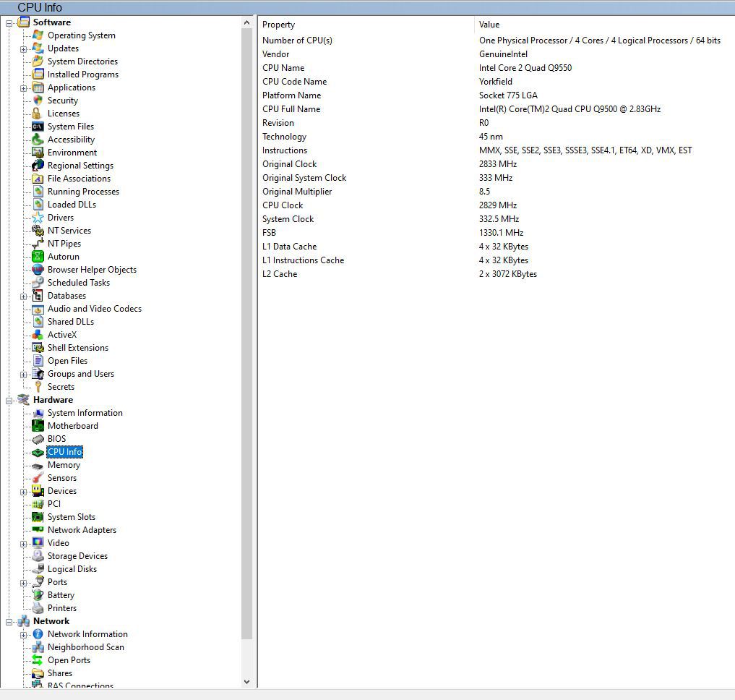Expand the Devices tree node
Viewport: 735px width, 700px height.
point(23,492)
